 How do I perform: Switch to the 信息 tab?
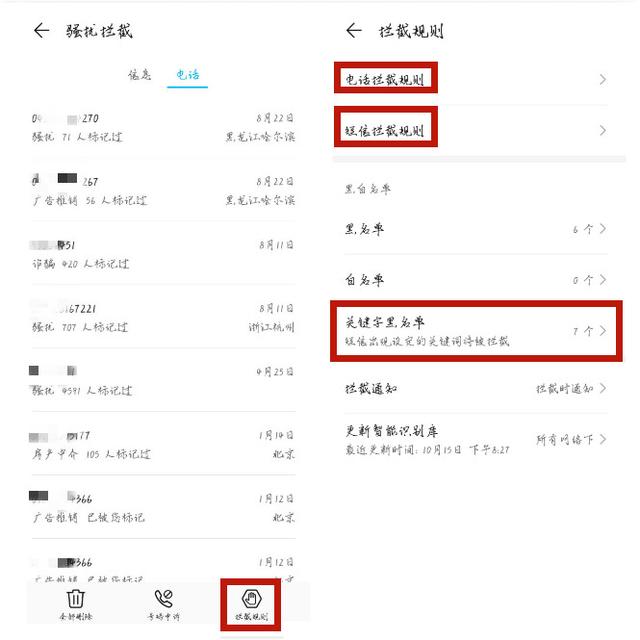click(140, 74)
